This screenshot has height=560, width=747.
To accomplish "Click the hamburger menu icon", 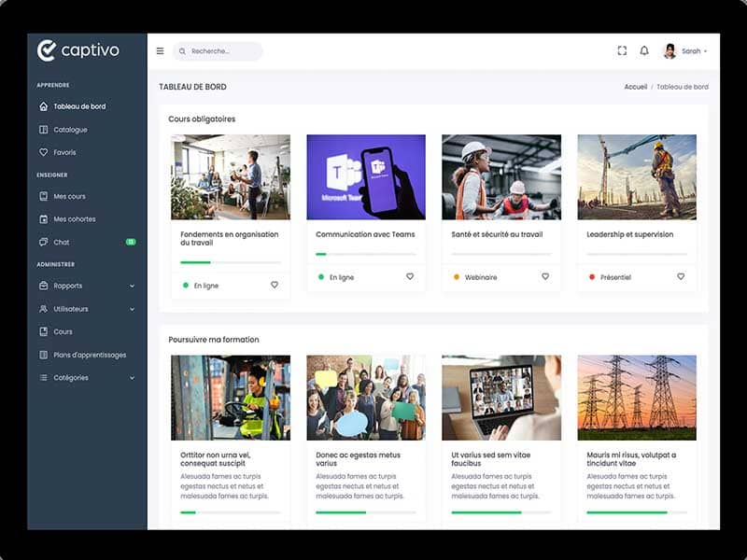I will (x=160, y=51).
